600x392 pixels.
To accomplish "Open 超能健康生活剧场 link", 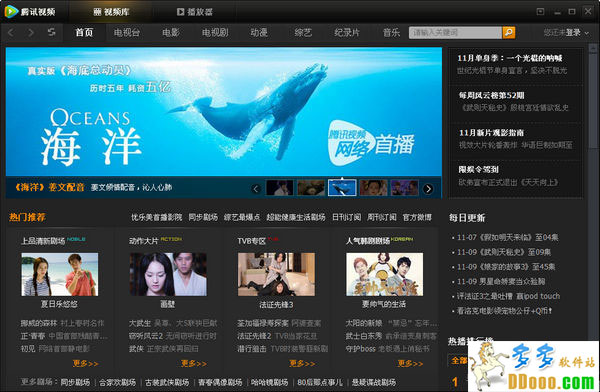I will (296, 217).
